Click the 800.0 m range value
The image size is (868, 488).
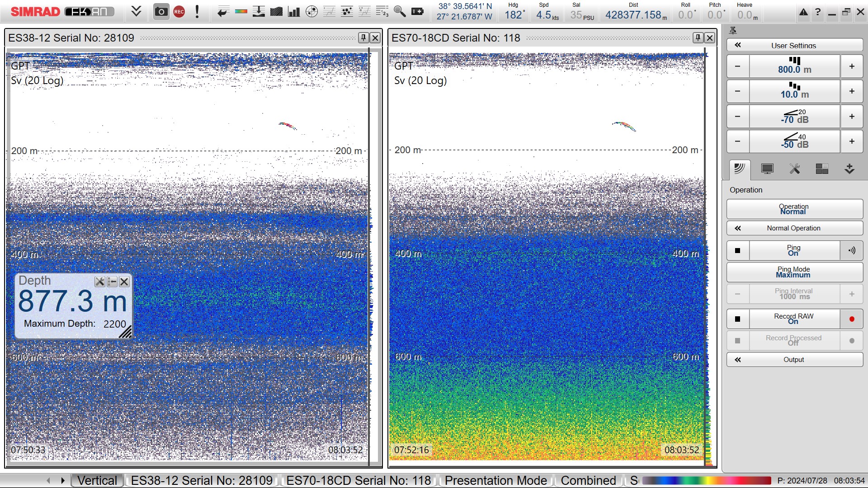coord(795,66)
